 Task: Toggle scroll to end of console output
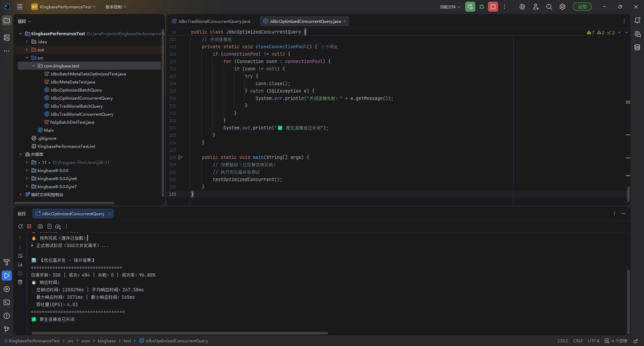pyautogui.click(x=20, y=265)
